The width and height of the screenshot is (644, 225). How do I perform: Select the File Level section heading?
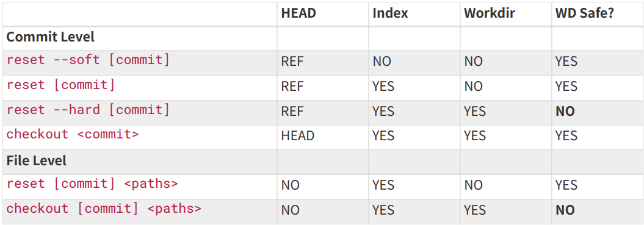pyautogui.click(x=37, y=160)
